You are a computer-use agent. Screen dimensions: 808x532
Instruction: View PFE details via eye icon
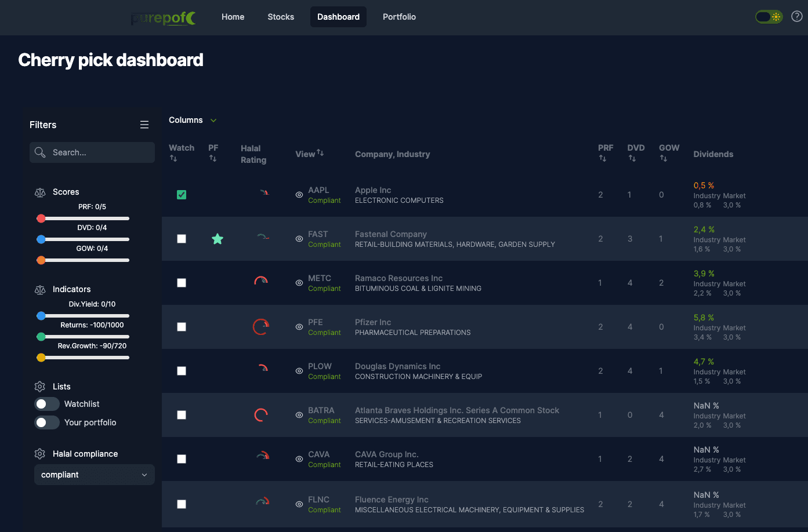299,327
